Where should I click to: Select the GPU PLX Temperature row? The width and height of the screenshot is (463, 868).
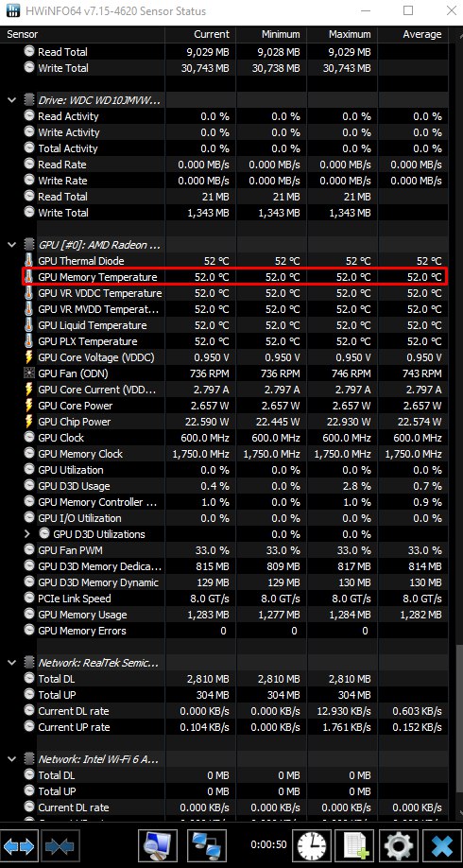(234, 341)
